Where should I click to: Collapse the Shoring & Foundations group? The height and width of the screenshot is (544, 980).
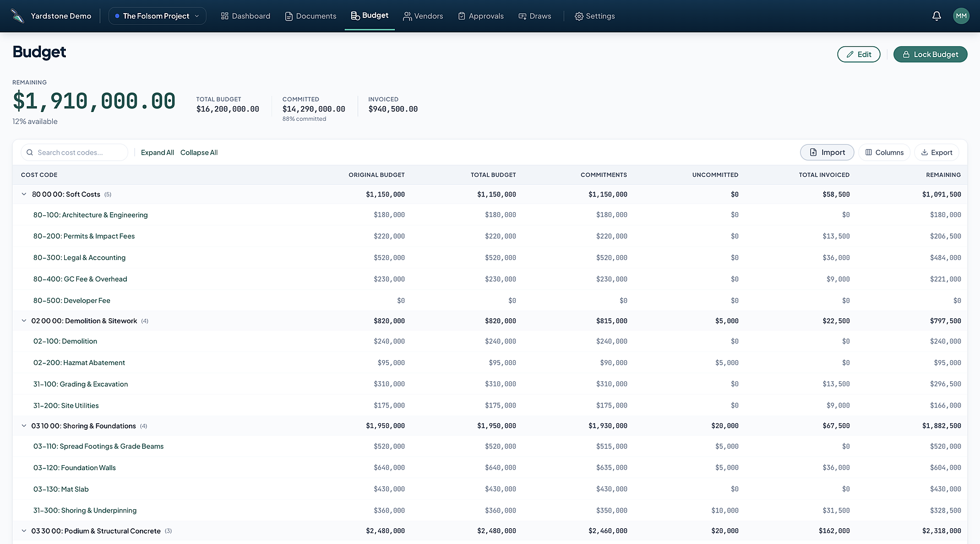[24, 426]
